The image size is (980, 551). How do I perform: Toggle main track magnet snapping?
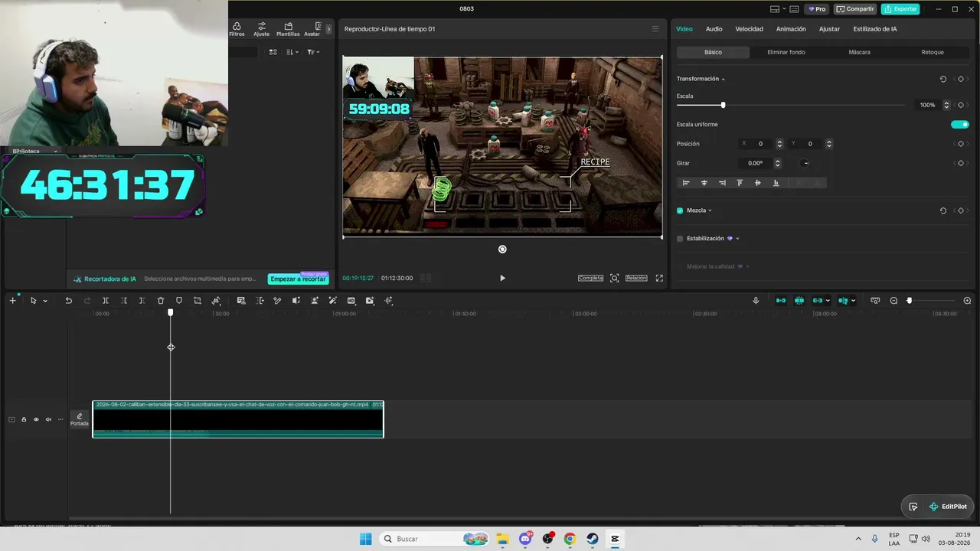tap(781, 301)
